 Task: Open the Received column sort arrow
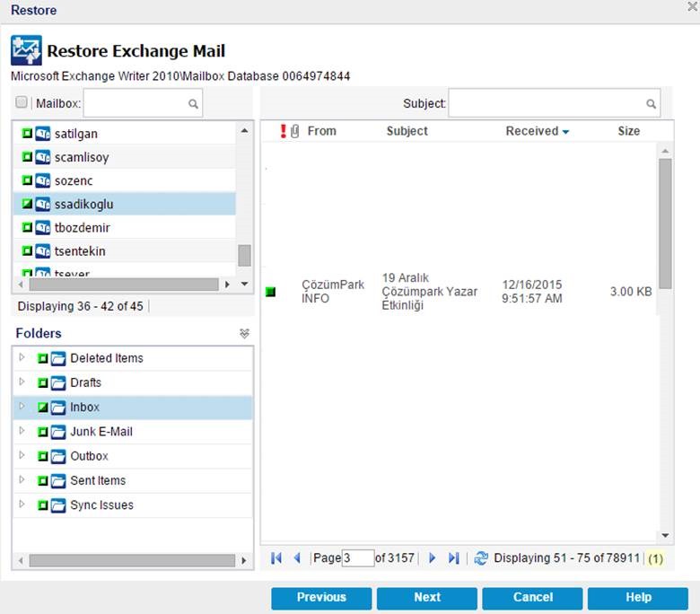point(565,132)
